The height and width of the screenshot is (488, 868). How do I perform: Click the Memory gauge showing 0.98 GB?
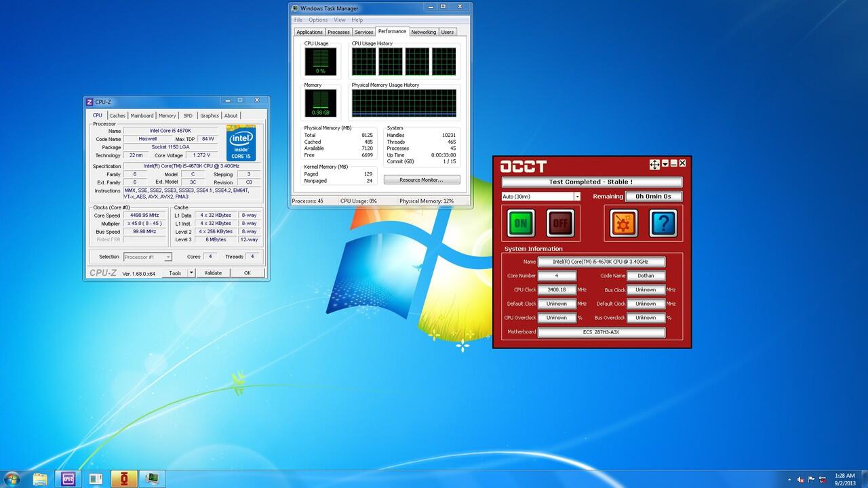coord(320,103)
